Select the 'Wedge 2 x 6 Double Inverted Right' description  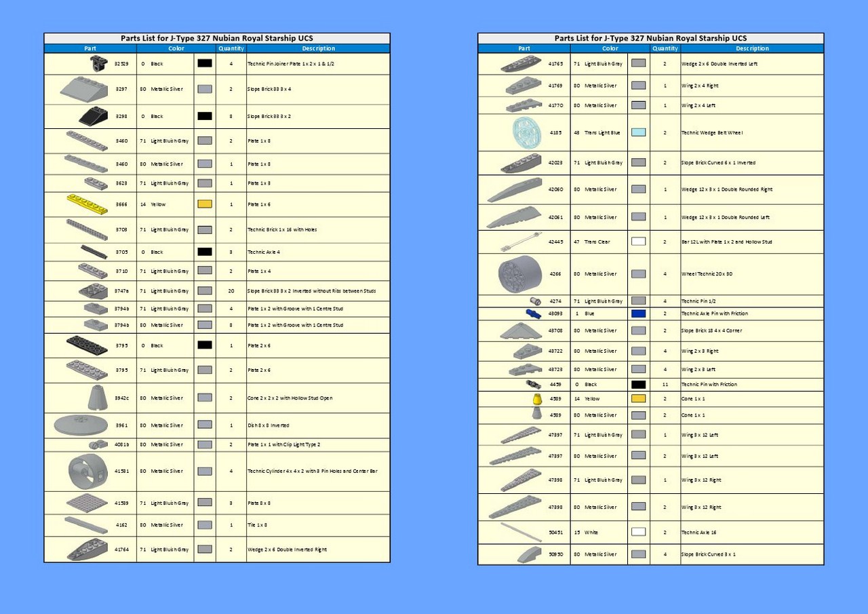(x=287, y=550)
